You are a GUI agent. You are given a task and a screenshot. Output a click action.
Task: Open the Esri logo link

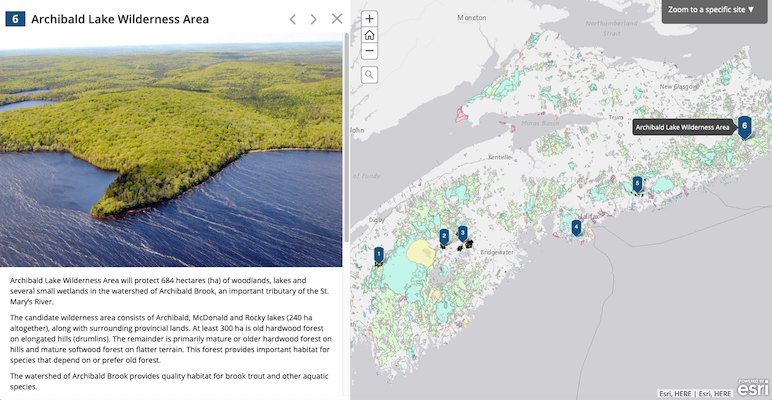point(752,388)
